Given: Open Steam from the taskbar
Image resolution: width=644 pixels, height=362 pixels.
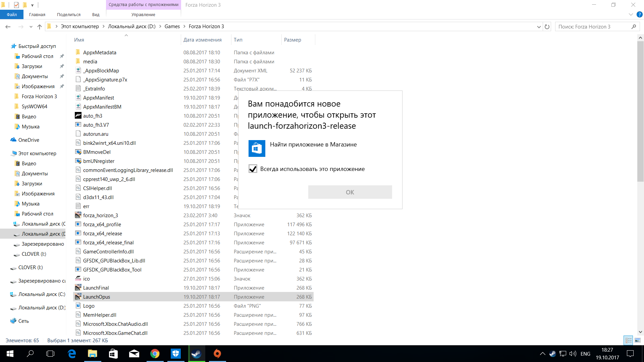Looking at the screenshot, I should pyautogui.click(x=196, y=354).
